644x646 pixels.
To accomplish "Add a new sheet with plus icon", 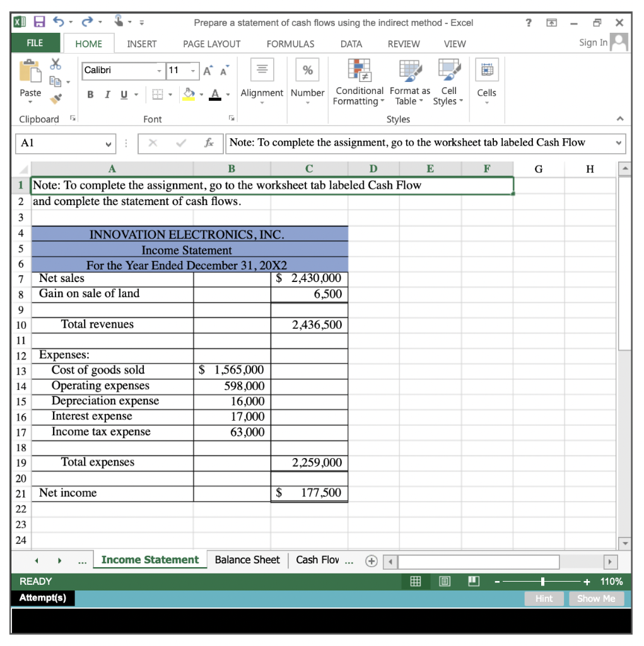I will coord(372,561).
